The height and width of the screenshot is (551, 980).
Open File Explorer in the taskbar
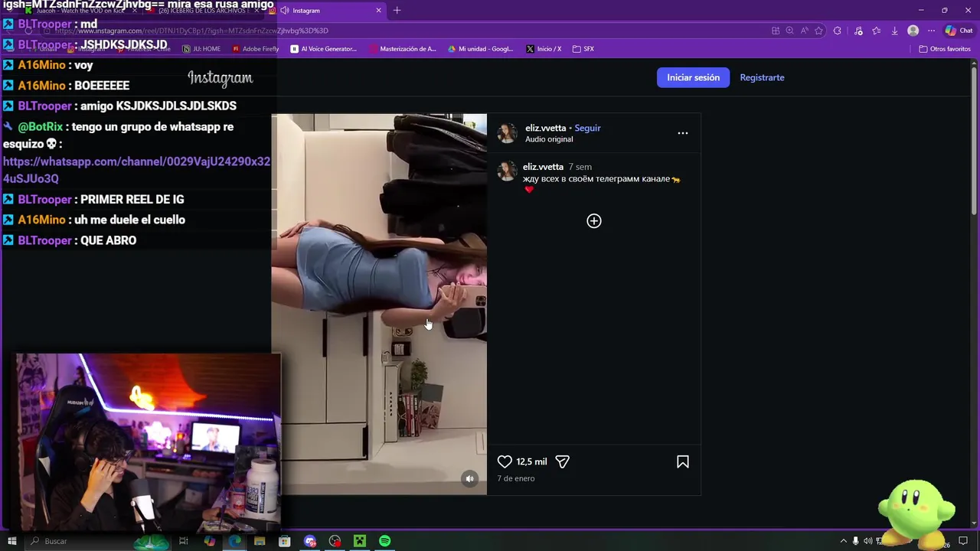click(260, 541)
